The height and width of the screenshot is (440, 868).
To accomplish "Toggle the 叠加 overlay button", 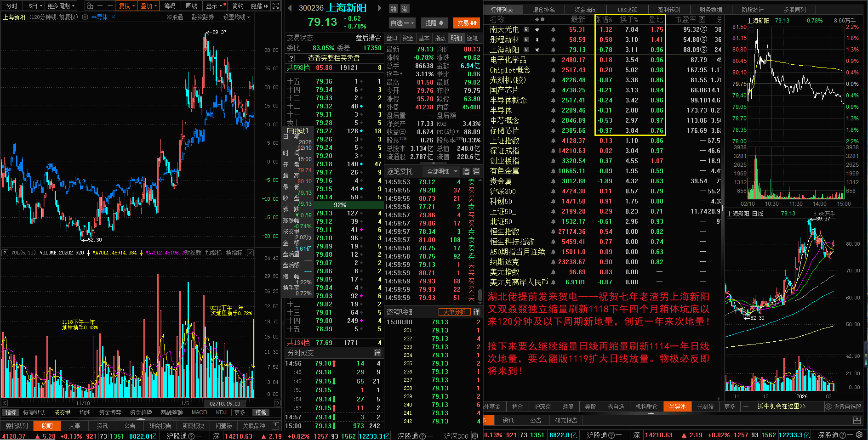I will (148, 6).
